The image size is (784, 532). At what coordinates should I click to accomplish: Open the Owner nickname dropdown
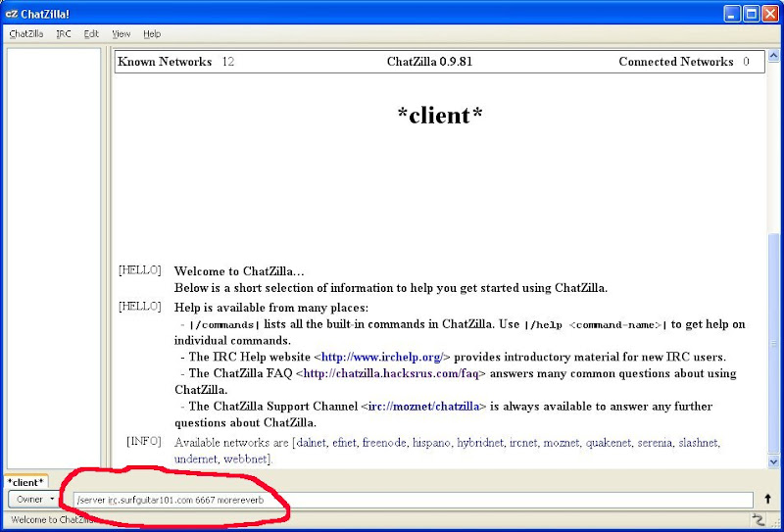point(34,500)
